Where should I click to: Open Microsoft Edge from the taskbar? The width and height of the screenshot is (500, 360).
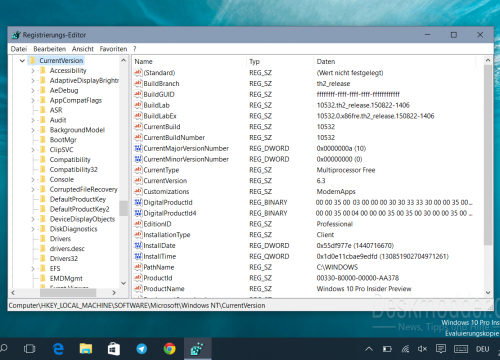[58, 349]
